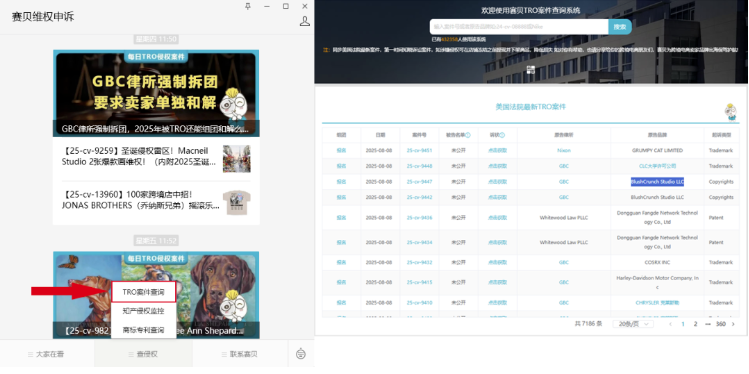Click the cartoon mascot icon beside table title
Screen dimensions: 749x374
click(x=730, y=112)
